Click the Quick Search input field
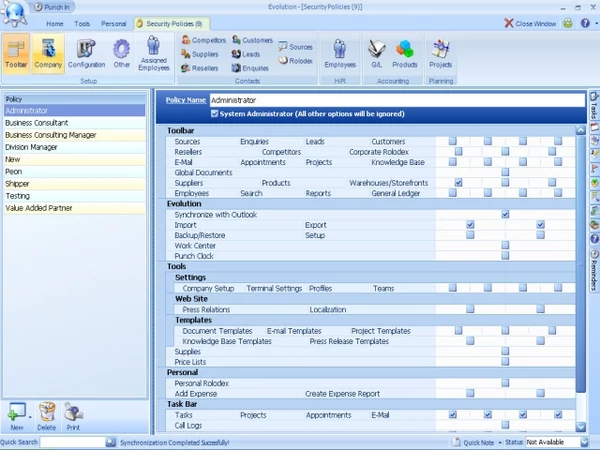The height and width of the screenshot is (450, 600). tap(73, 442)
